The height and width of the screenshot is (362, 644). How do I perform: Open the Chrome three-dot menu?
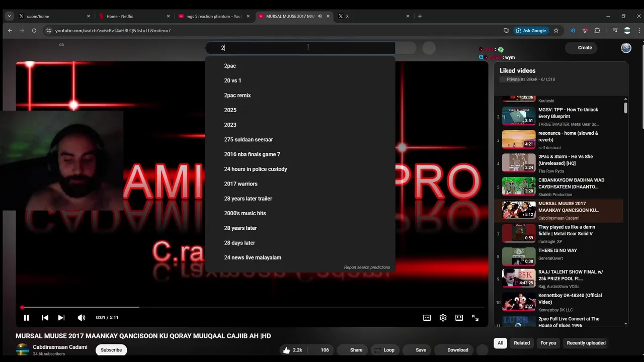click(x=638, y=31)
